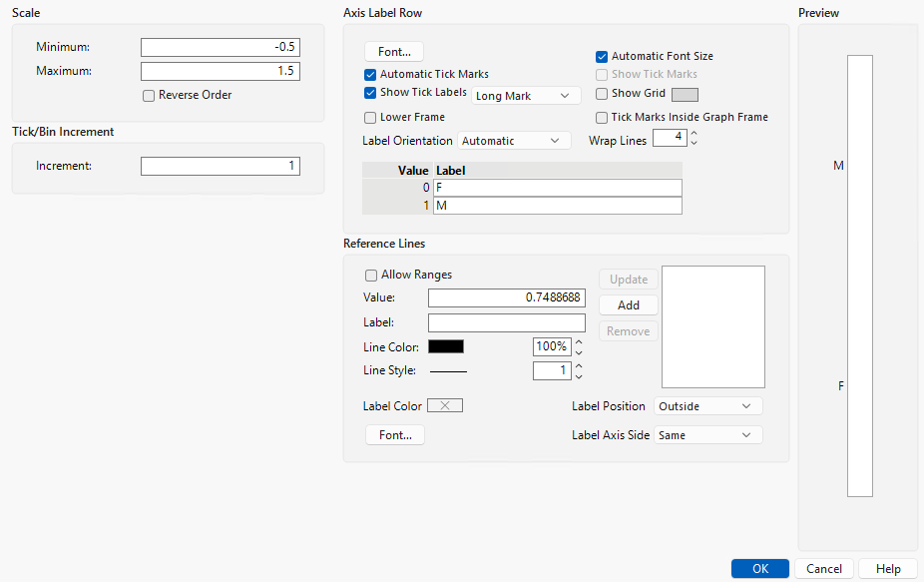Disable Show Tick Labels
Image resolution: width=924 pixels, height=582 pixels.
point(370,93)
